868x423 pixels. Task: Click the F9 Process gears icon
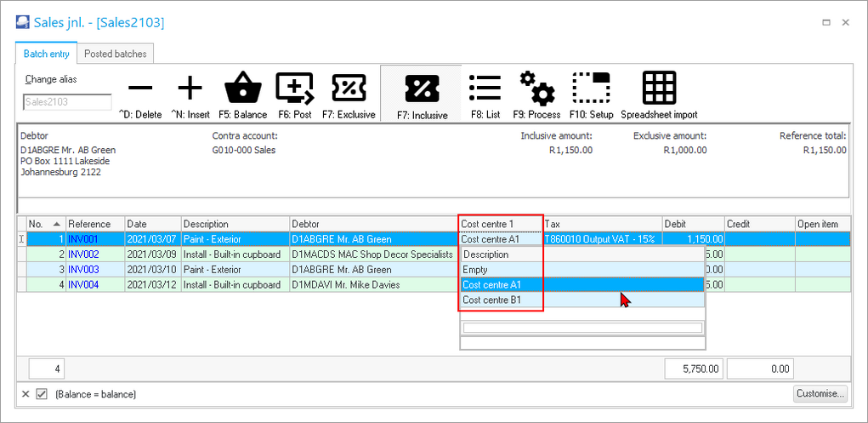pyautogui.click(x=536, y=89)
